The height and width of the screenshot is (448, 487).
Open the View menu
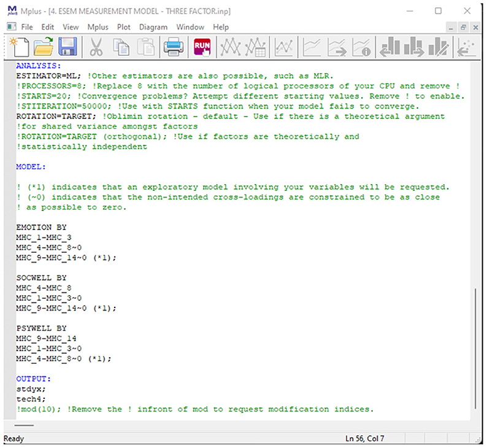pos(71,27)
